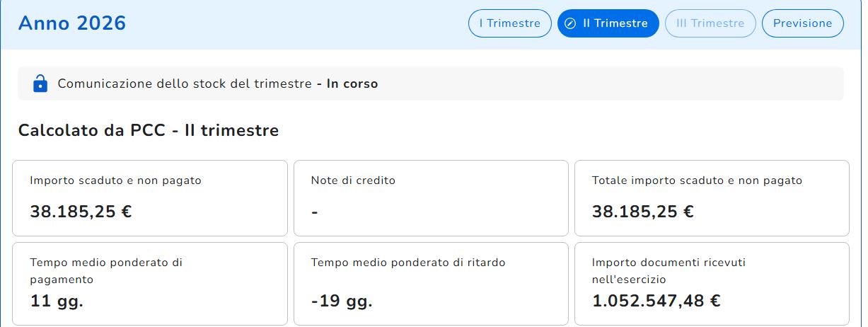This screenshot has height=327, width=868.
Task: Click the Anno 2026 heading
Action: pyautogui.click(x=72, y=23)
